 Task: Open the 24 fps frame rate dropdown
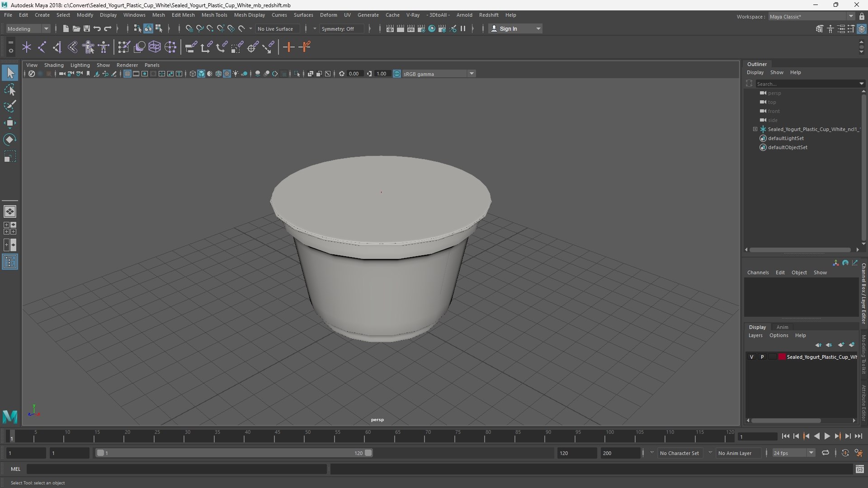(x=793, y=453)
